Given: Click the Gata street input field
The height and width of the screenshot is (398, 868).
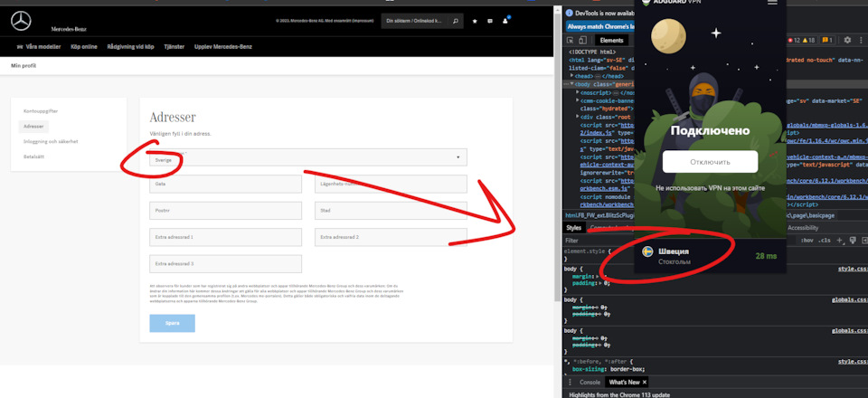Looking at the screenshot, I should point(225,184).
